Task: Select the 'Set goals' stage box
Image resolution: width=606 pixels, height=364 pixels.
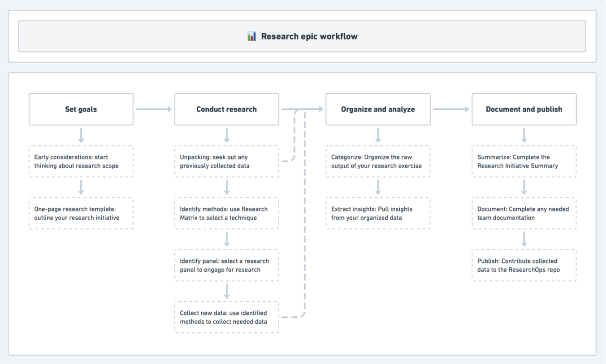Action: [81, 109]
